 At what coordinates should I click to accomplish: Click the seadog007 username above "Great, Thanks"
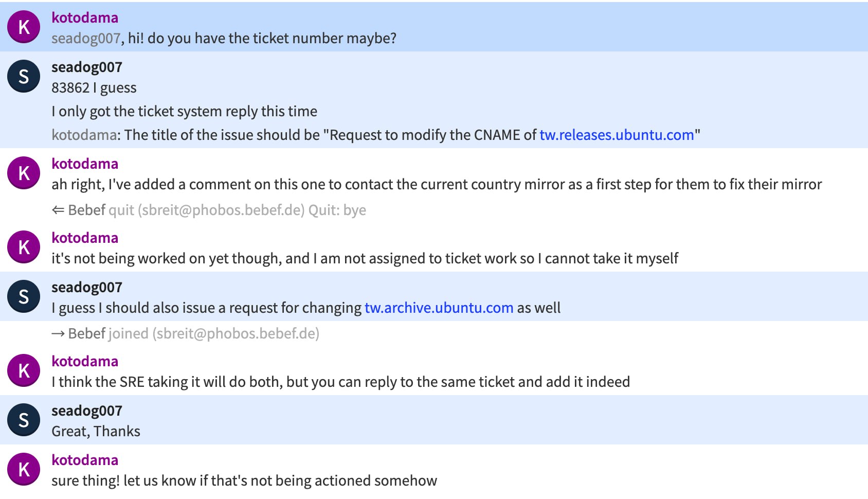point(87,411)
